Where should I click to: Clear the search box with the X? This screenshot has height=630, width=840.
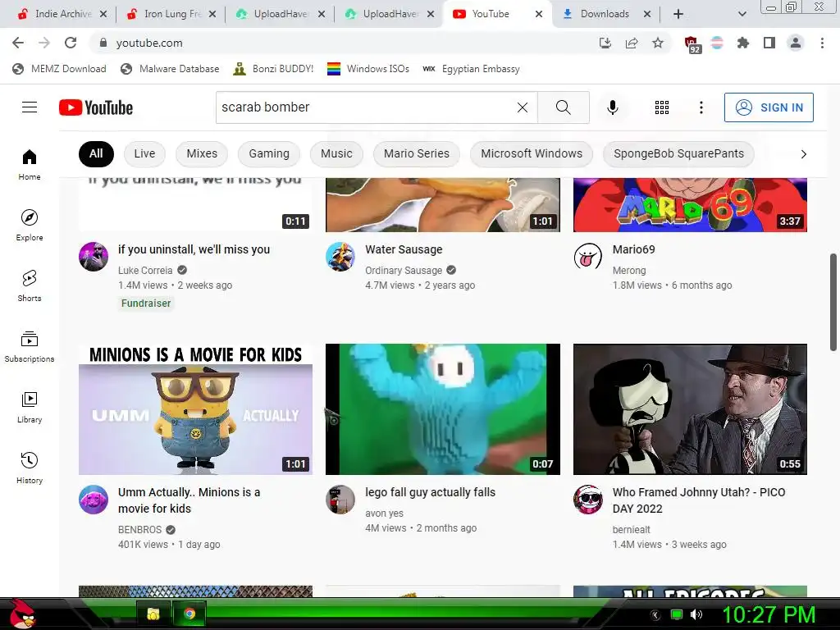tap(523, 107)
